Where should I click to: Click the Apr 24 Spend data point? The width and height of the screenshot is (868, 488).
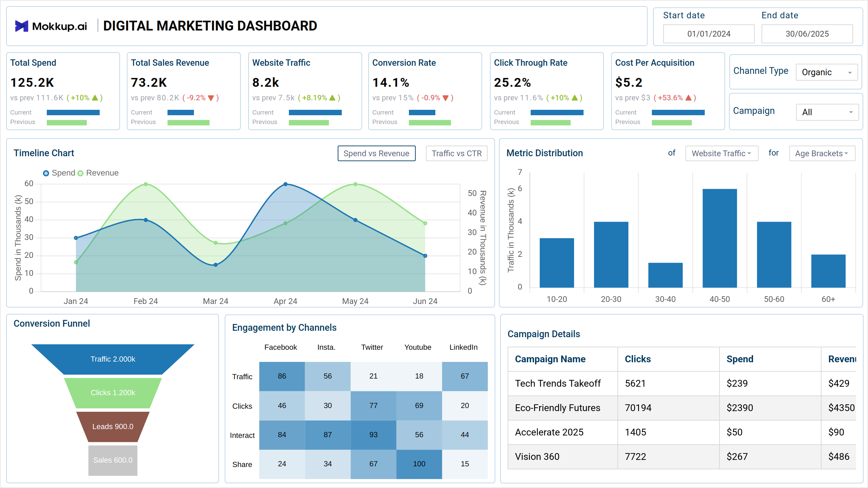tap(285, 184)
